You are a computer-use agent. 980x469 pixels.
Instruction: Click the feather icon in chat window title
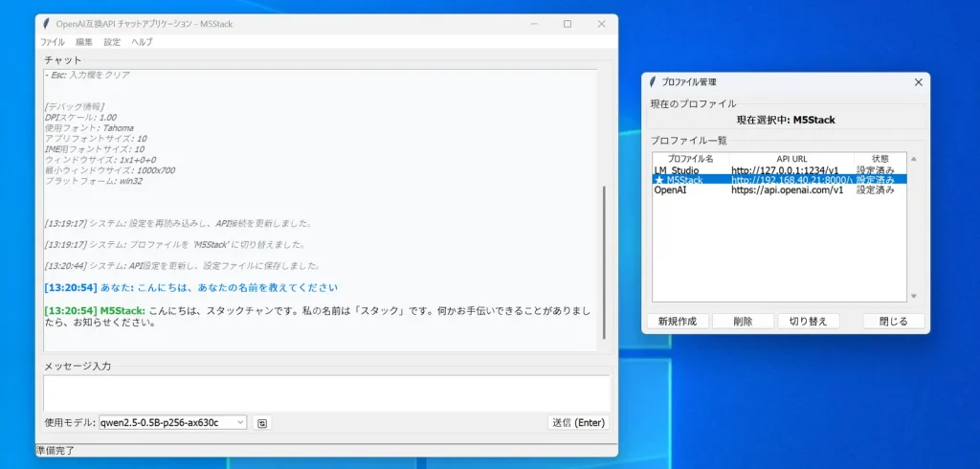click(x=46, y=24)
